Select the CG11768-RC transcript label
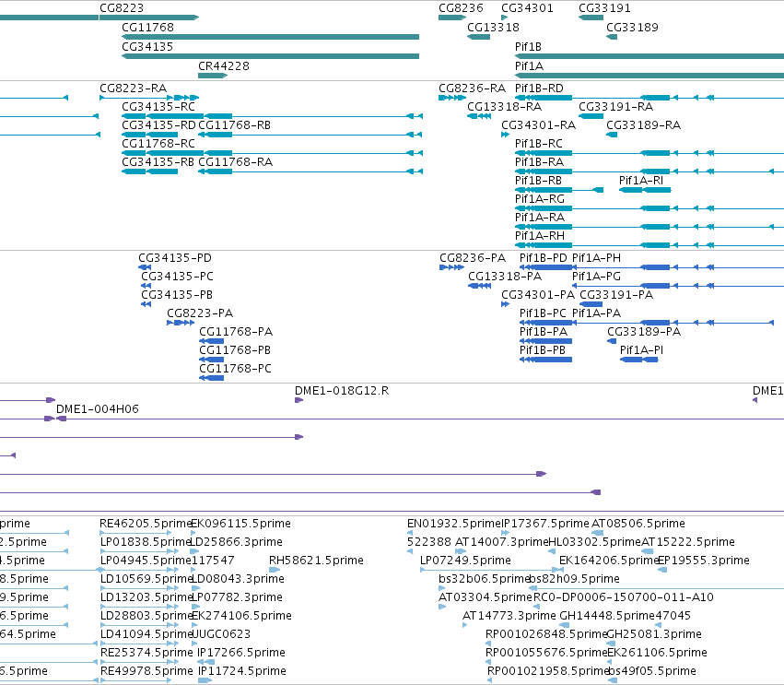 158,144
